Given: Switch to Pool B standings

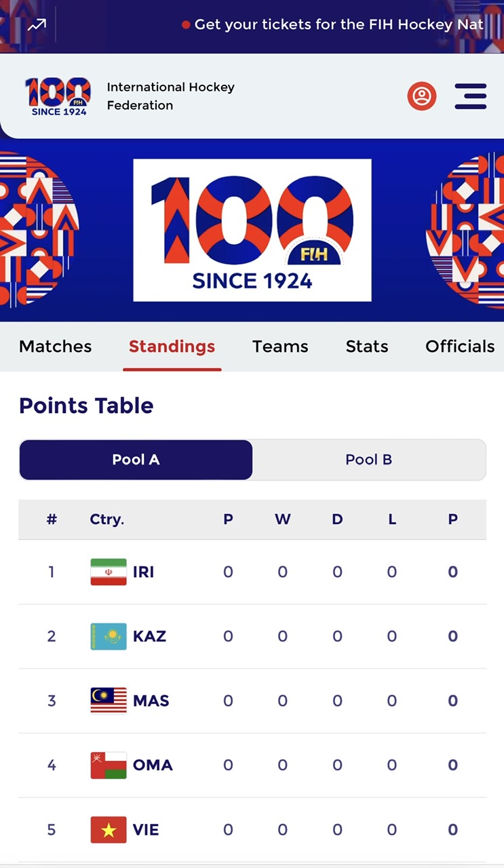Looking at the screenshot, I should 368,460.
